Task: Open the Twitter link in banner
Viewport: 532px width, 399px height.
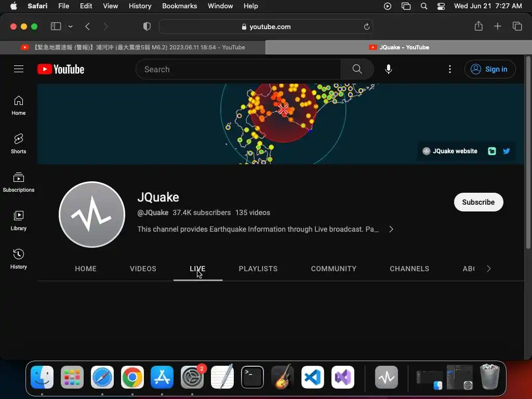Action: (x=506, y=151)
